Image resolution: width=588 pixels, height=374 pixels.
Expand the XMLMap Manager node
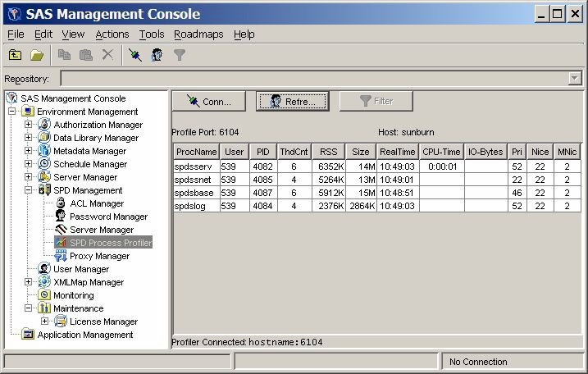click(28, 282)
